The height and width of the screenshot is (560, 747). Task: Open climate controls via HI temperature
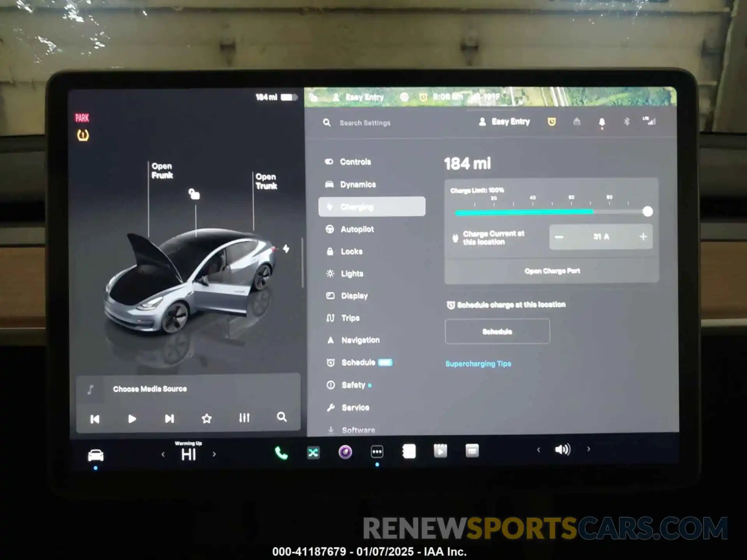click(188, 454)
